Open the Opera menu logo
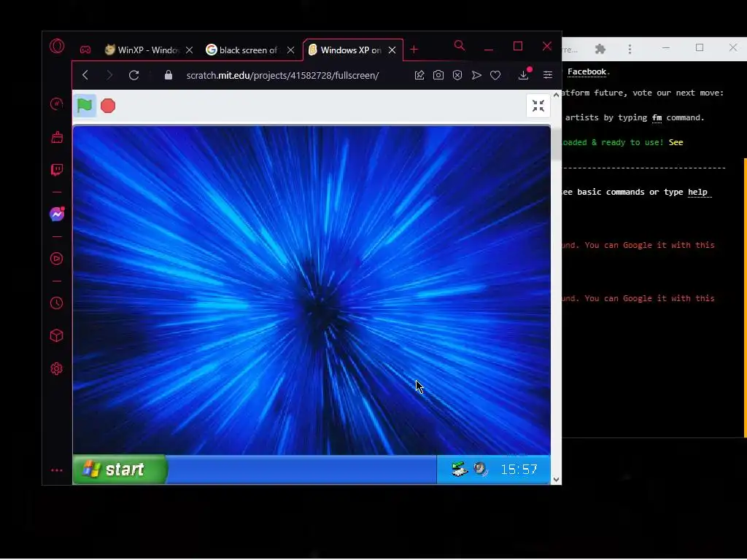 57,46
